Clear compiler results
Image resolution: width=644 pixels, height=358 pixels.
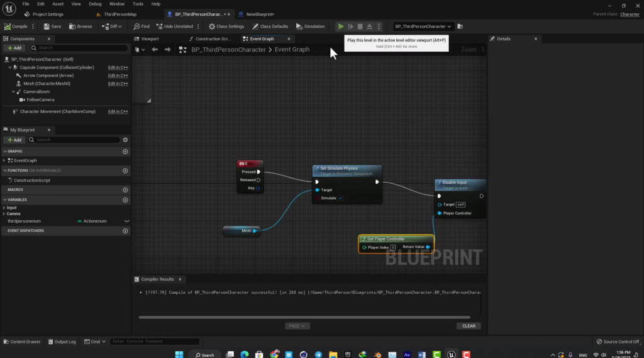coord(469,326)
